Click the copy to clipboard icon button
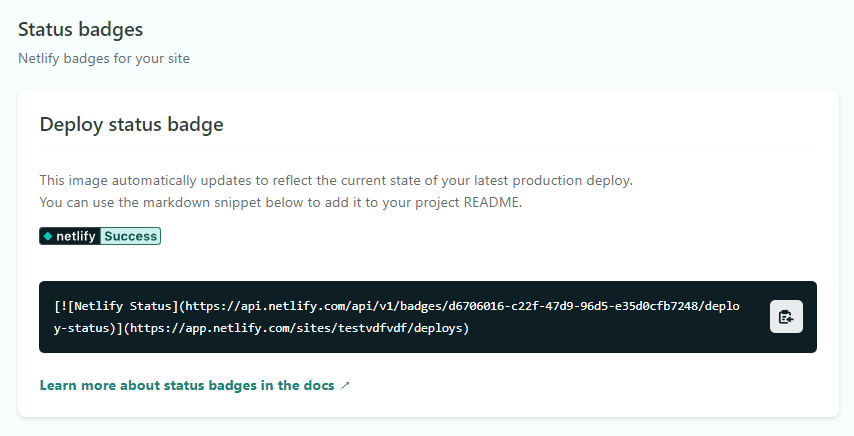Viewport: 854px width, 436px height. [x=786, y=317]
